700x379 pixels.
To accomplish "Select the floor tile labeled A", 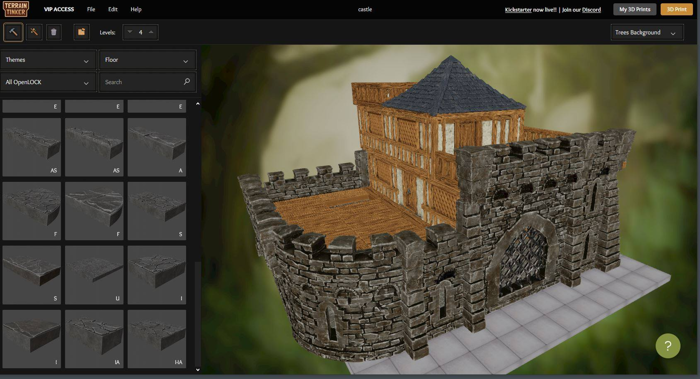I will point(157,147).
